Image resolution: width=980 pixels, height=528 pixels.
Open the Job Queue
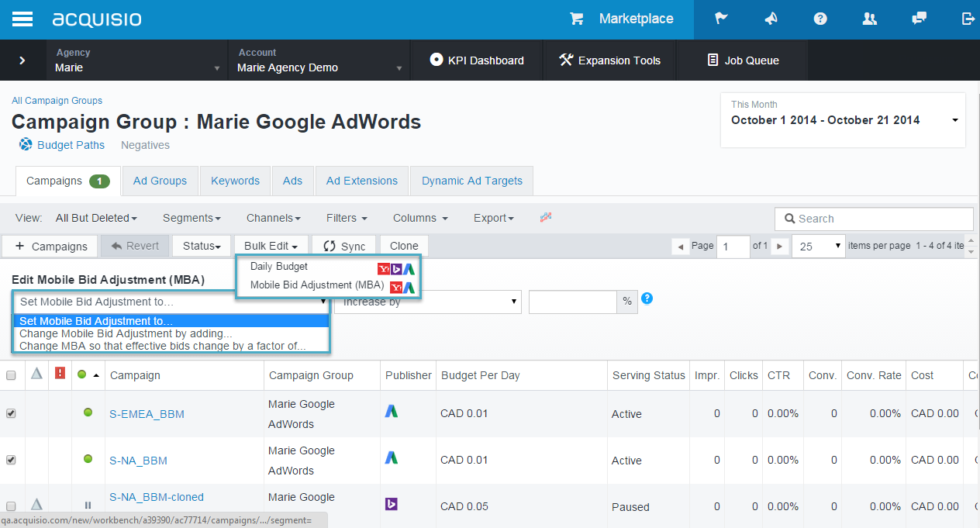click(x=743, y=60)
